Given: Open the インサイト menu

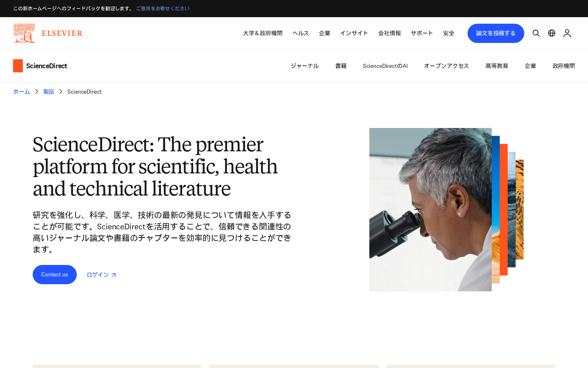Looking at the screenshot, I should point(354,33).
